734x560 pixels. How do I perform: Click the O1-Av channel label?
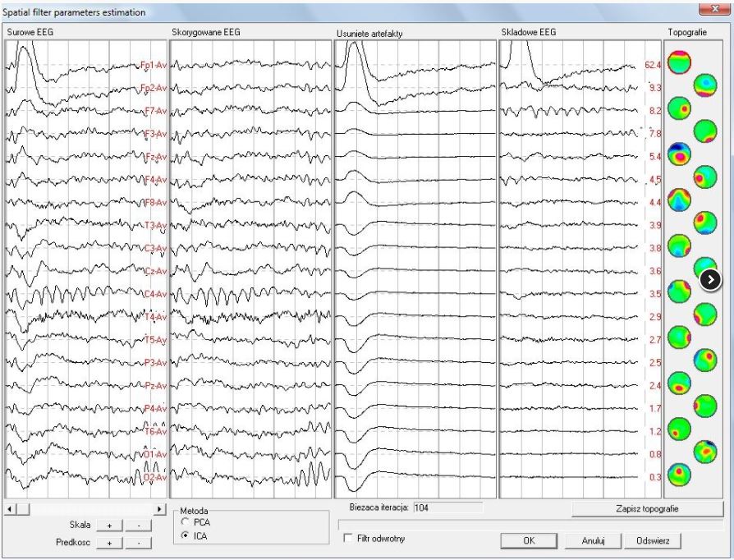point(155,455)
